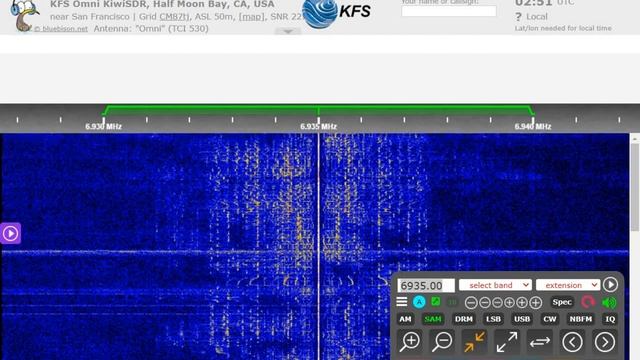The height and width of the screenshot is (360, 640).
Task: Open the bluebison.net link
Action: (61, 29)
